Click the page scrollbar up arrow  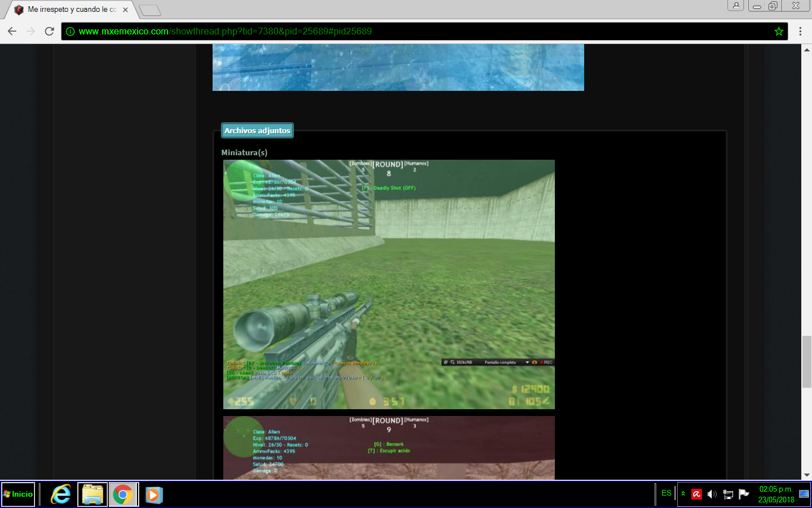[806, 49]
